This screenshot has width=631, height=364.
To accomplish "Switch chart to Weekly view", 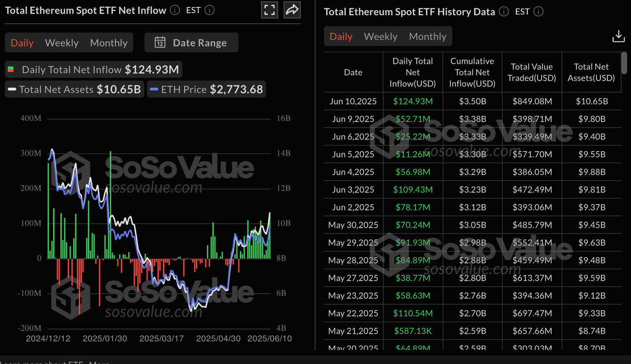I will [62, 43].
